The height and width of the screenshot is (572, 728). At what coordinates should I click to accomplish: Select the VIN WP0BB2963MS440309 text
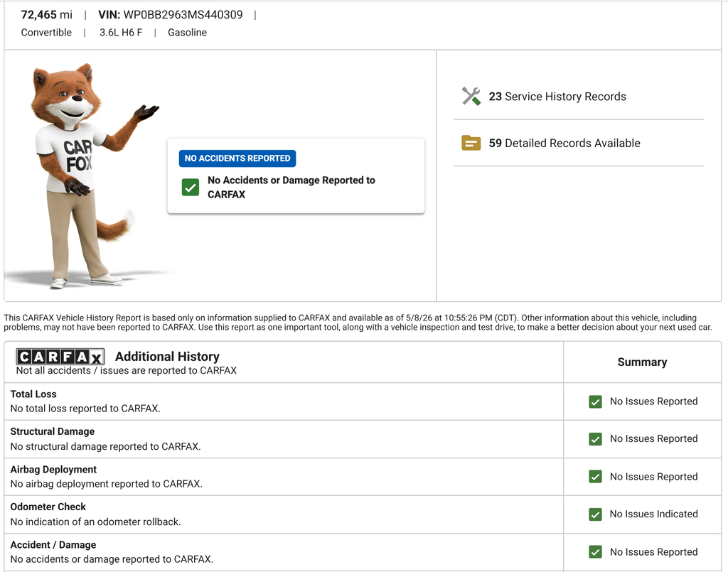pyautogui.click(x=171, y=15)
